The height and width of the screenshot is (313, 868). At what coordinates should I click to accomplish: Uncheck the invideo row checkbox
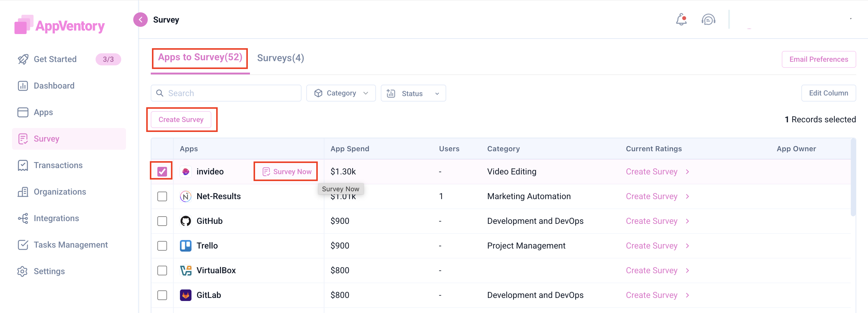pyautogui.click(x=162, y=172)
